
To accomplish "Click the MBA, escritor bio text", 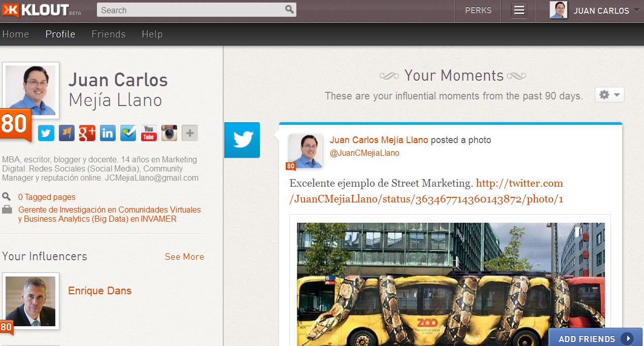I will (100, 169).
